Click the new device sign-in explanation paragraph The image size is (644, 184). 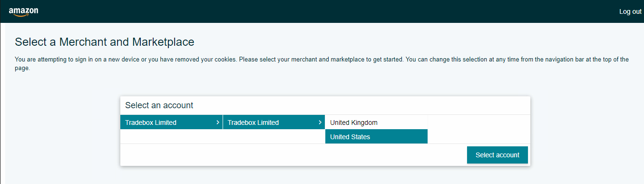point(322,64)
